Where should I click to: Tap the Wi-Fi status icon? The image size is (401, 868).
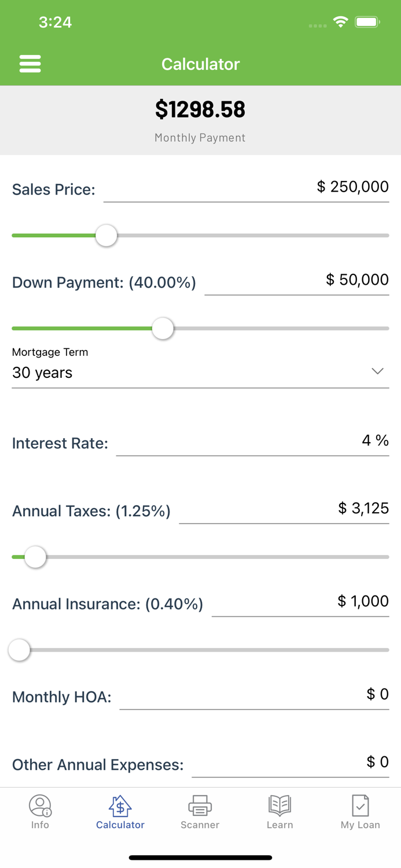[341, 21]
